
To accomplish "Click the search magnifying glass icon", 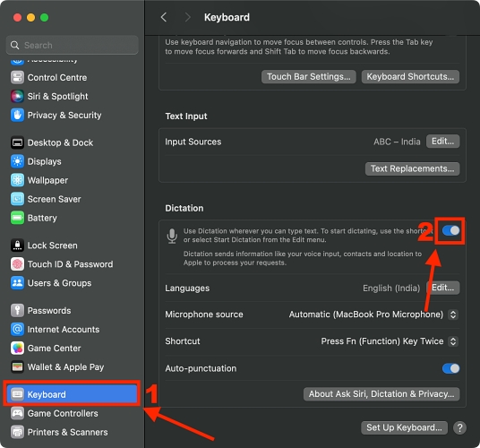I will (x=14, y=46).
